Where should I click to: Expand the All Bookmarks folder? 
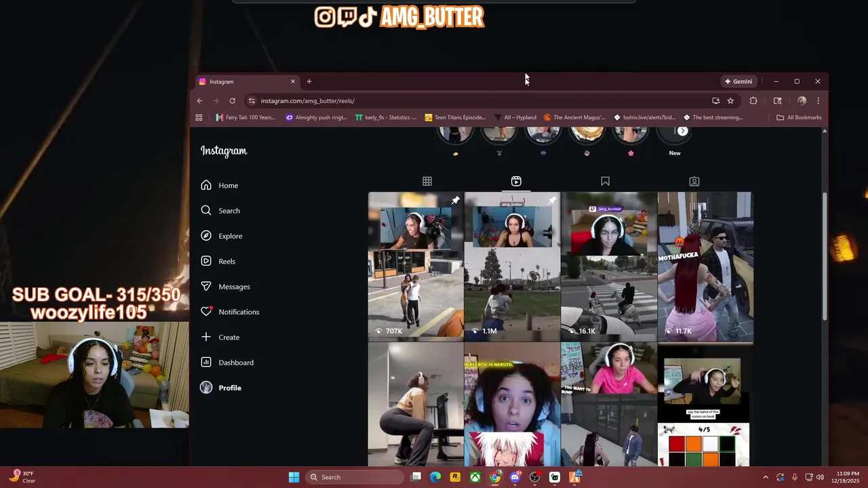click(799, 117)
